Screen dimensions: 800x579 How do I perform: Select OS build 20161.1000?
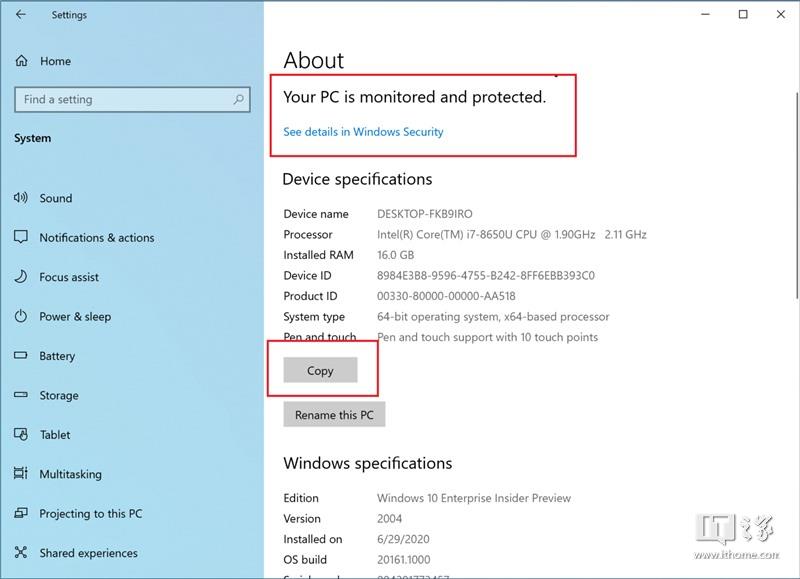(x=404, y=560)
